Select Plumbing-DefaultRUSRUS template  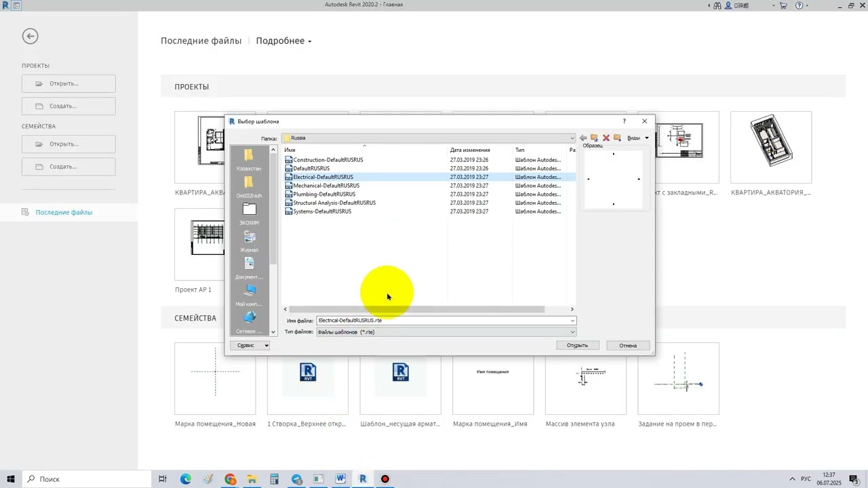324,194
